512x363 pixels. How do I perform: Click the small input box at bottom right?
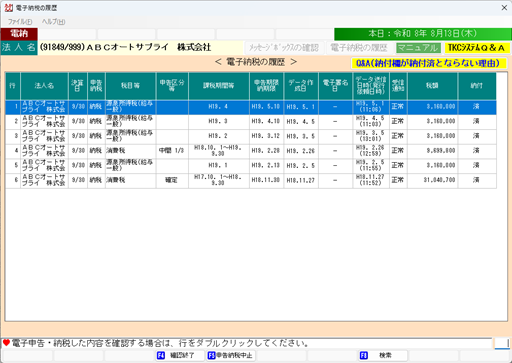coord(502,343)
